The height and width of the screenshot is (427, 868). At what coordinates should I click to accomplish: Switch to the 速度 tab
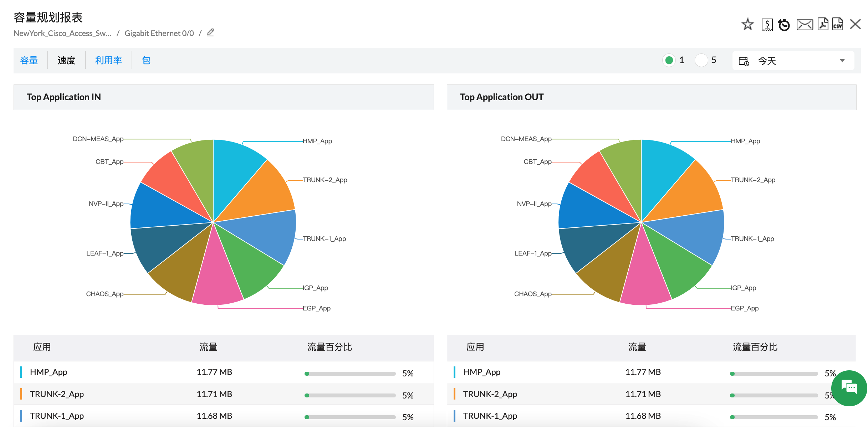click(x=66, y=60)
